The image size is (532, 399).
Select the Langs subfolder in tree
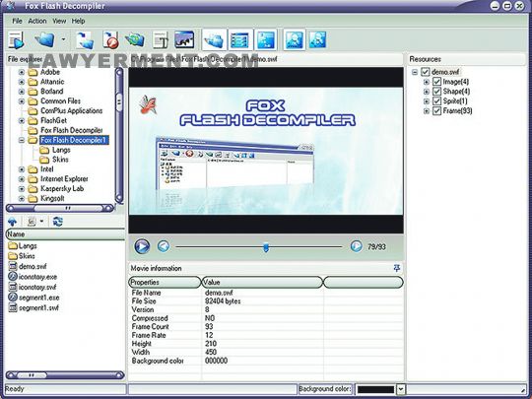pos(61,150)
